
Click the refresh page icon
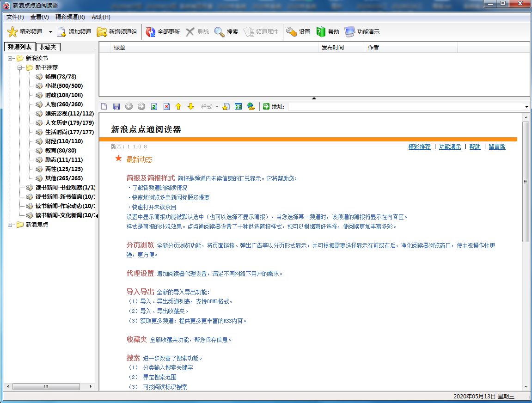(154, 106)
